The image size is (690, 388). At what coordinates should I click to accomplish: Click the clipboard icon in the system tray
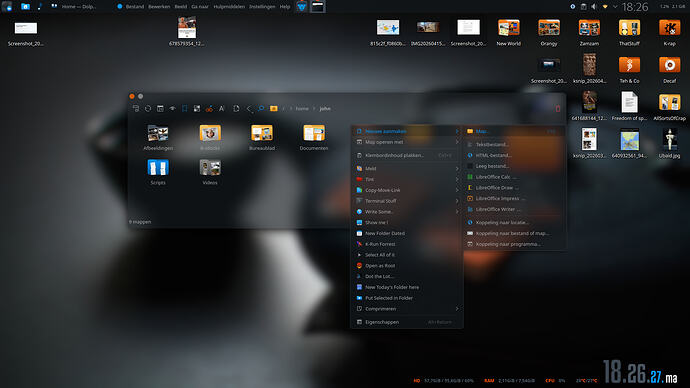coord(584,7)
